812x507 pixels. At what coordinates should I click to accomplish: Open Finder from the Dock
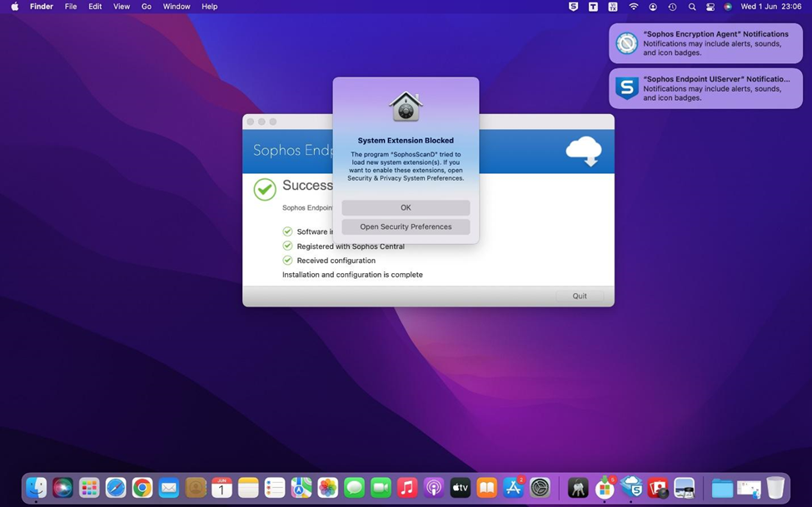[x=37, y=488]
